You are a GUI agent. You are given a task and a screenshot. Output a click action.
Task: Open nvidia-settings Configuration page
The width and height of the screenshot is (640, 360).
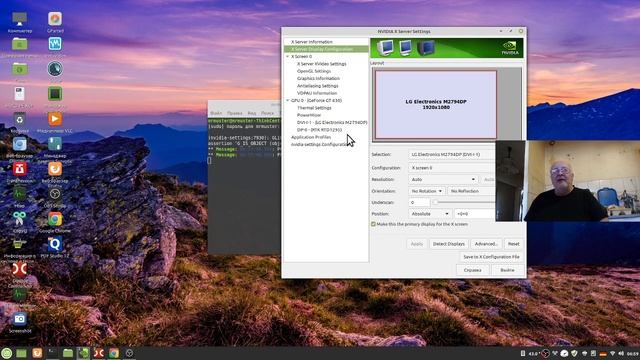(319, 144)
